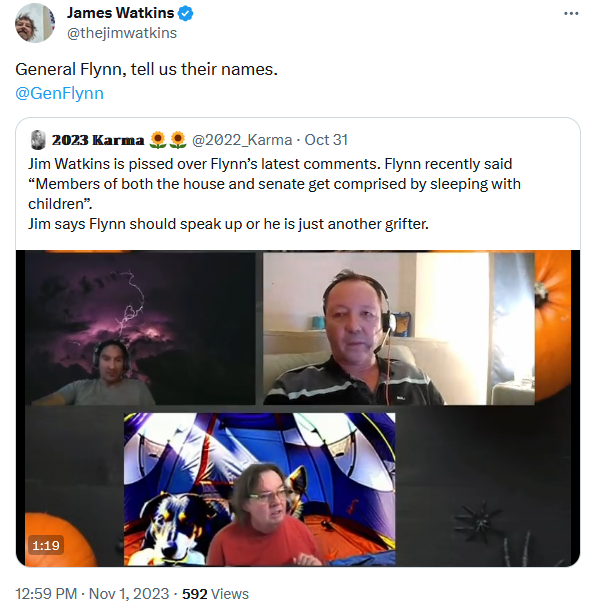The height and width of the screenshot is (611, 593).
Task: Click the first sunflower emoji in Karma's name
Action: tap(158, 140)
